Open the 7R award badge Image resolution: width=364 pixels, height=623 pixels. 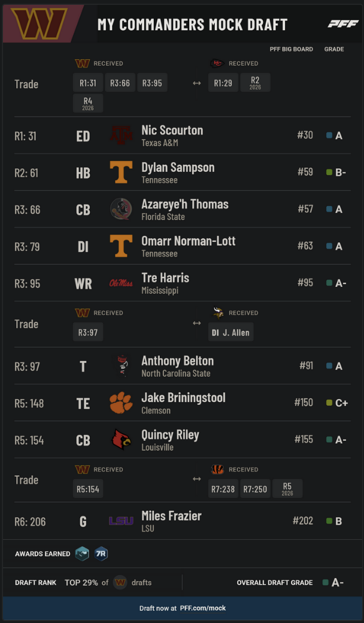101,554
